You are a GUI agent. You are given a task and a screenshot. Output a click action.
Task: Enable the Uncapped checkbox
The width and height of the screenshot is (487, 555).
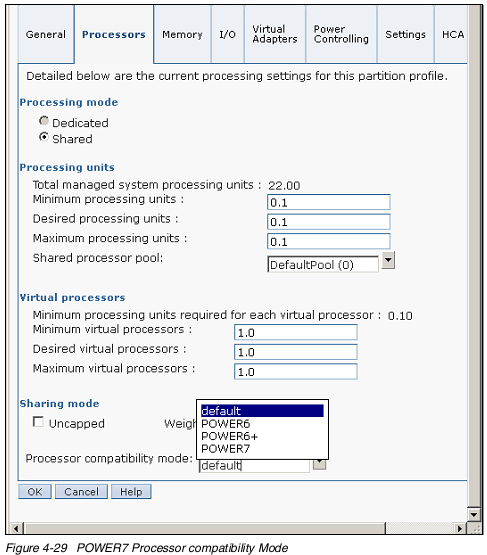(38, 422)
